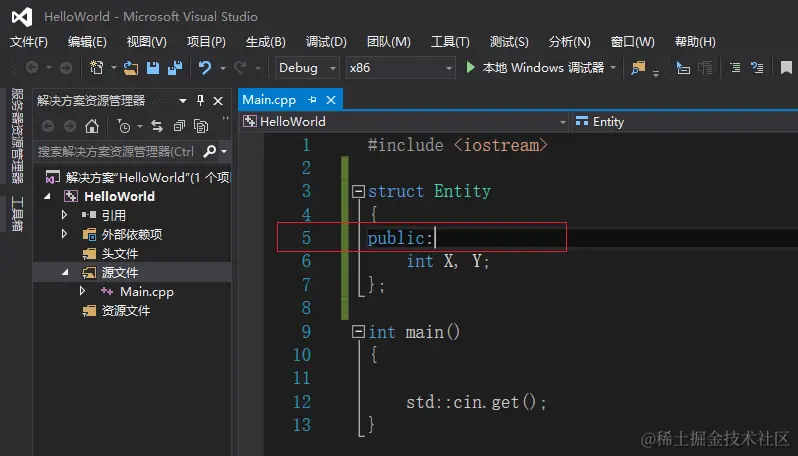Toggle the pin on Main.cpp tab

click(x=312, y=100)
